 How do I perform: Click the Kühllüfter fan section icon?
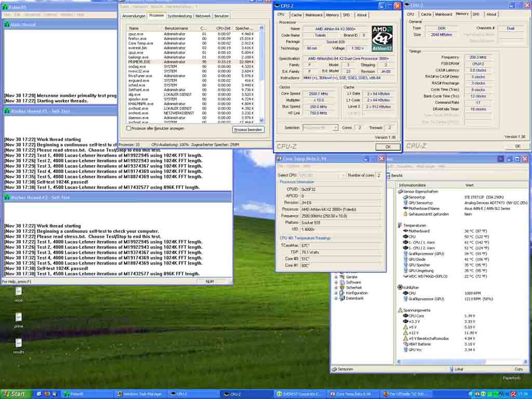(400, 287)
